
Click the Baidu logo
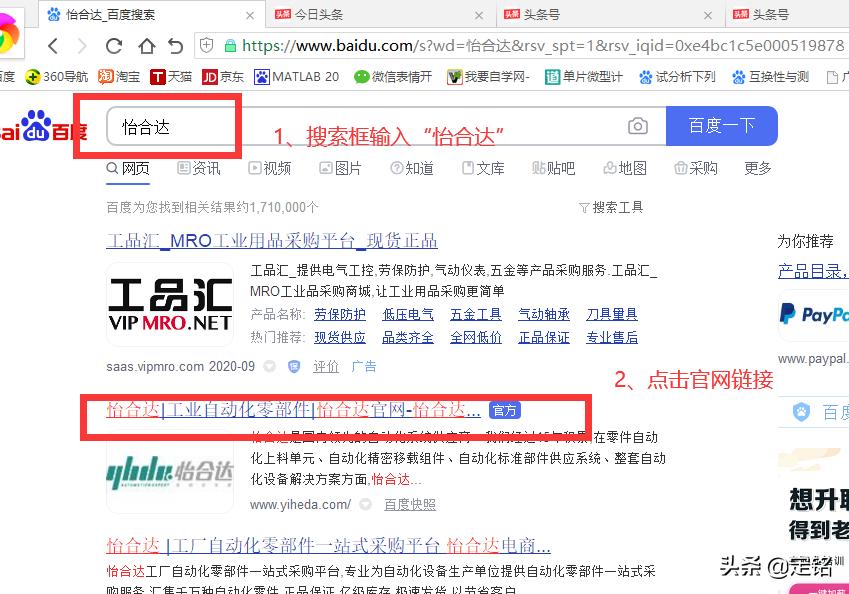pos(43,127)
